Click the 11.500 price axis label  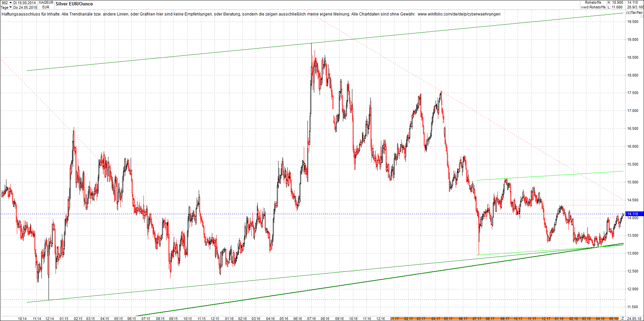(632, 307)
